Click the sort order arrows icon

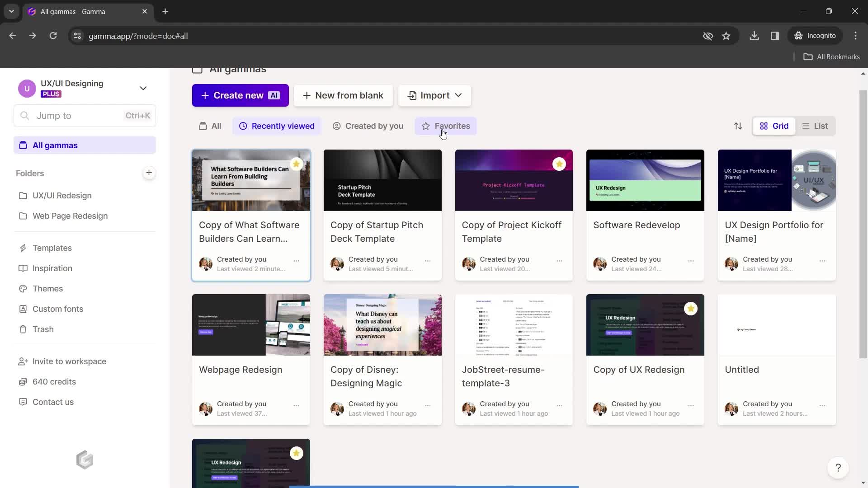(738, 126)
